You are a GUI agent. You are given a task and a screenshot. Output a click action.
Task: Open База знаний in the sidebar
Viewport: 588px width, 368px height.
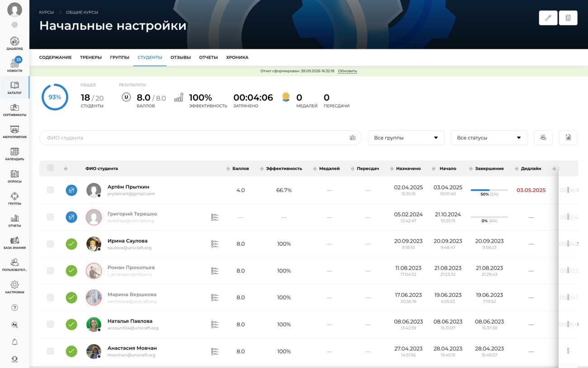coord(14,243)
